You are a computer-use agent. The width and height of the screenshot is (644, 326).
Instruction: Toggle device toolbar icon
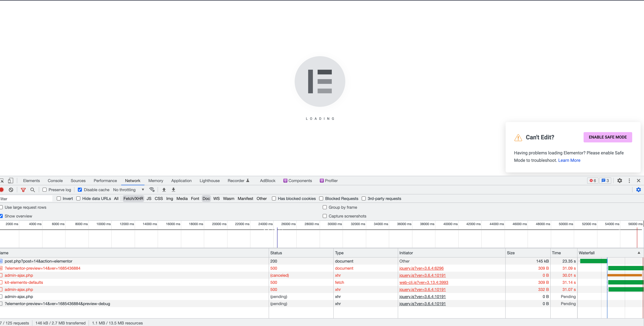point(10,181)
